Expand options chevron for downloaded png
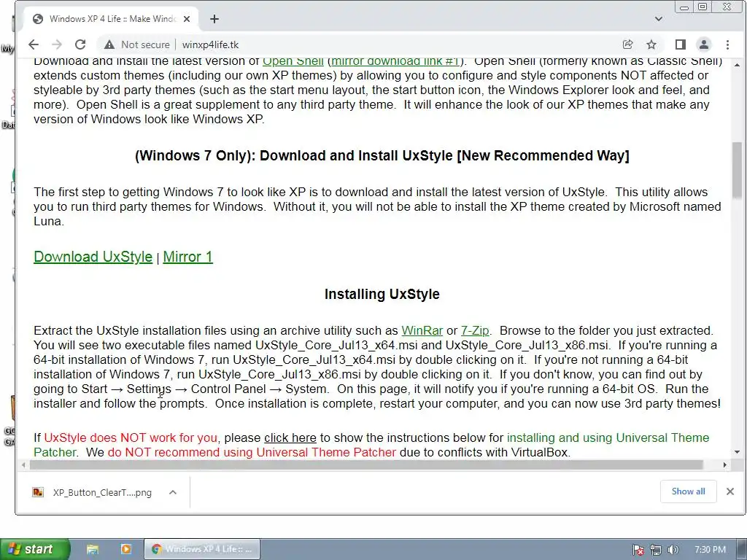This screenshot has width=747, height=560. tap(173, 492)
